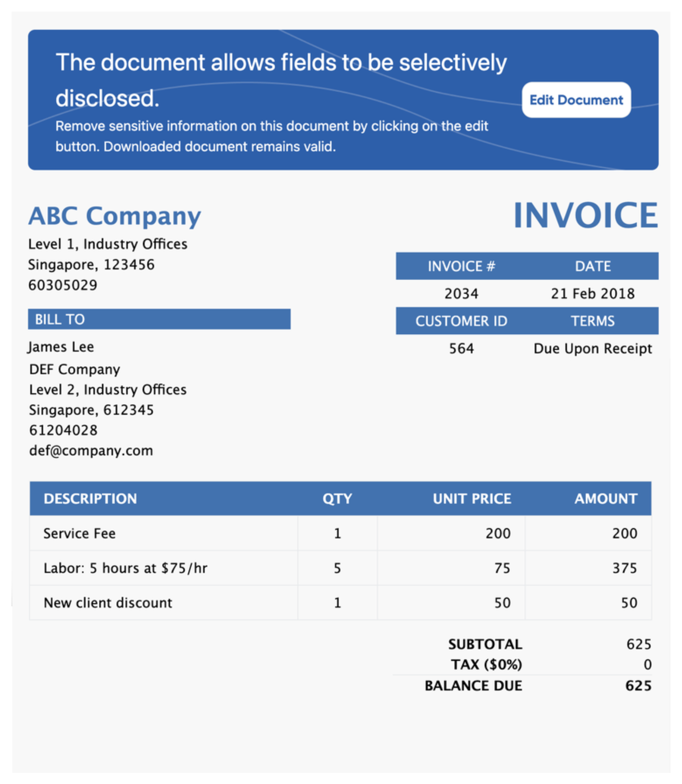Click the Labor: 5 hours row

[125, 568]
